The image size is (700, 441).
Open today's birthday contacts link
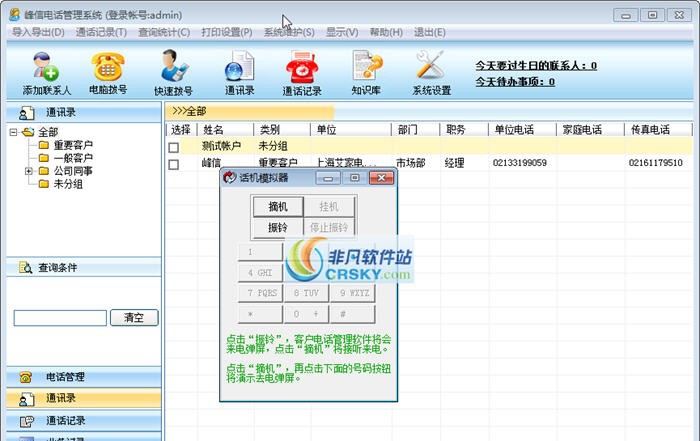[536, 66]
